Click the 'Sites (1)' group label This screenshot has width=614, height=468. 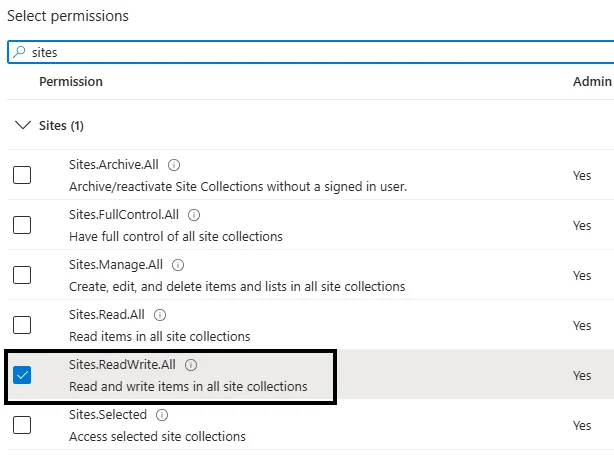coord(61,126)
